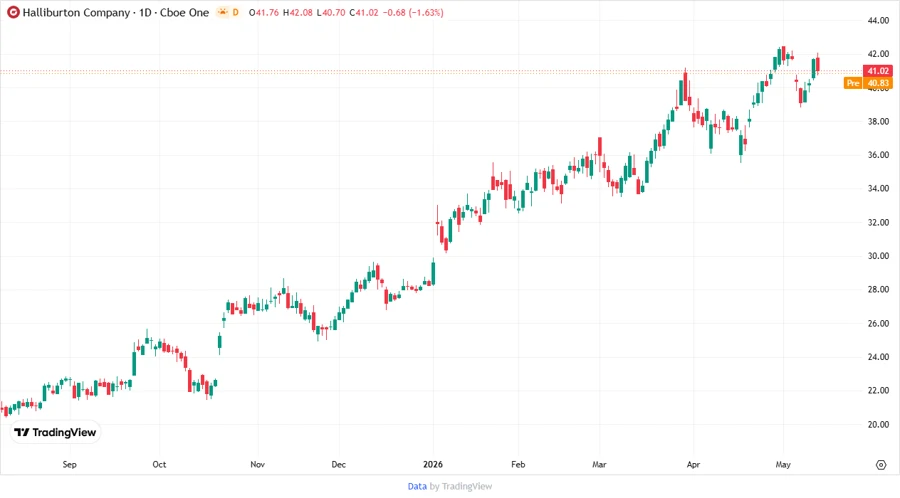
Task: Click the low value L40.70
Action: [x=331, y=13]
